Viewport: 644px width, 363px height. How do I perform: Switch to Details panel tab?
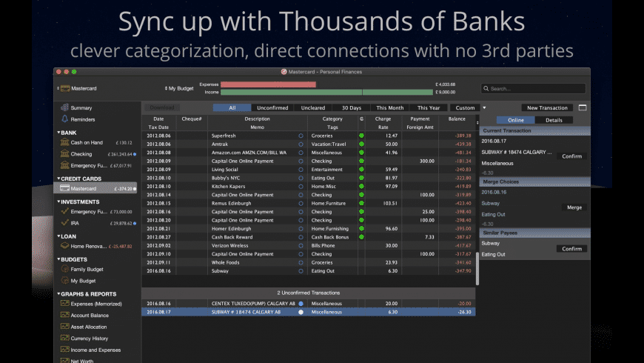click(x=554, y=120)
